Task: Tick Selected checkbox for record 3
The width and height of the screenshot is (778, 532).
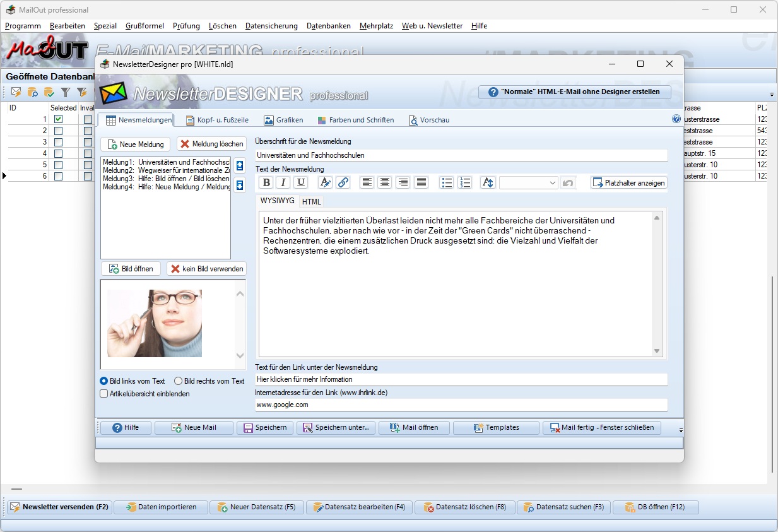Action: [59, 142]
